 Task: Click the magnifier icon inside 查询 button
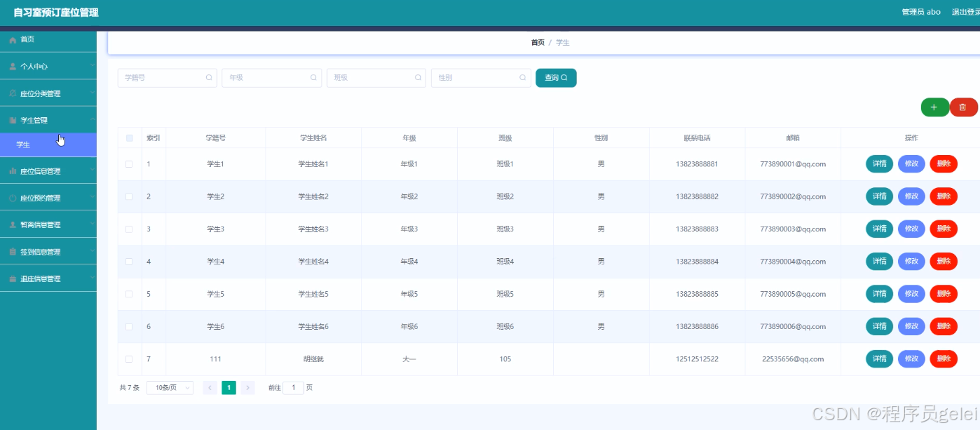click(564, 77)
